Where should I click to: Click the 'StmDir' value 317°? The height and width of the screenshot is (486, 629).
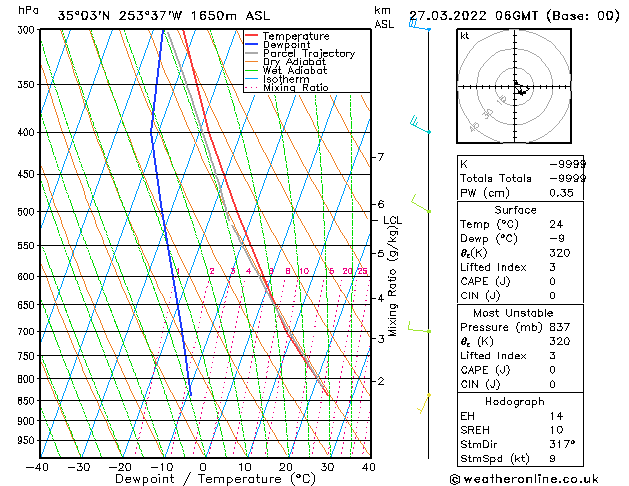tap(562, 444)
